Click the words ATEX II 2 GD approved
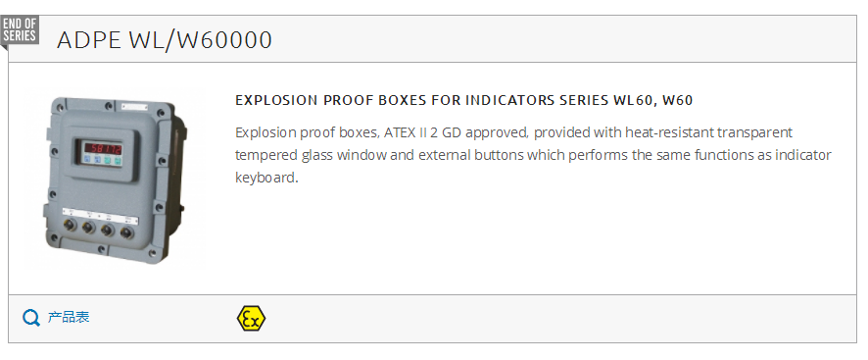This screenshot has width=868, height=360. coord(456,133)
